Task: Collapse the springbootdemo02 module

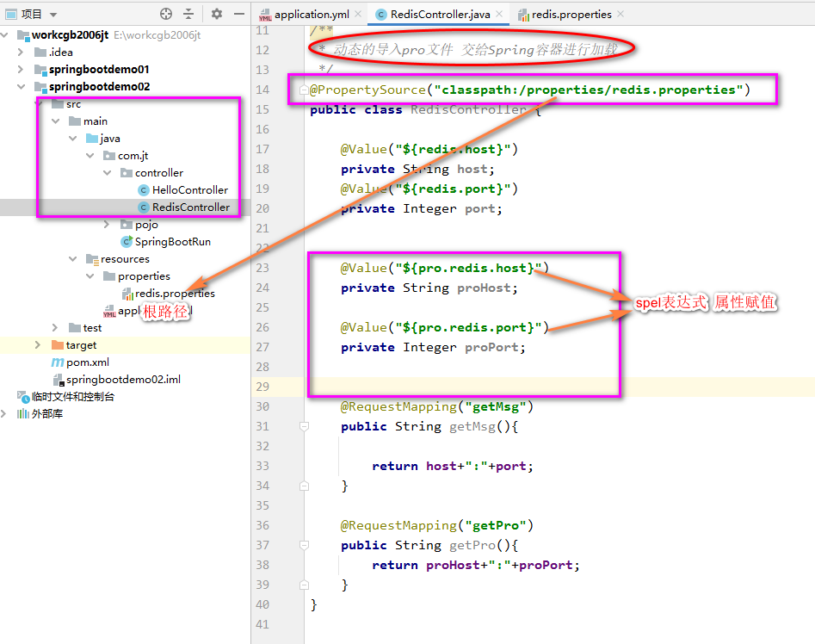Action: tap(21, 86)
